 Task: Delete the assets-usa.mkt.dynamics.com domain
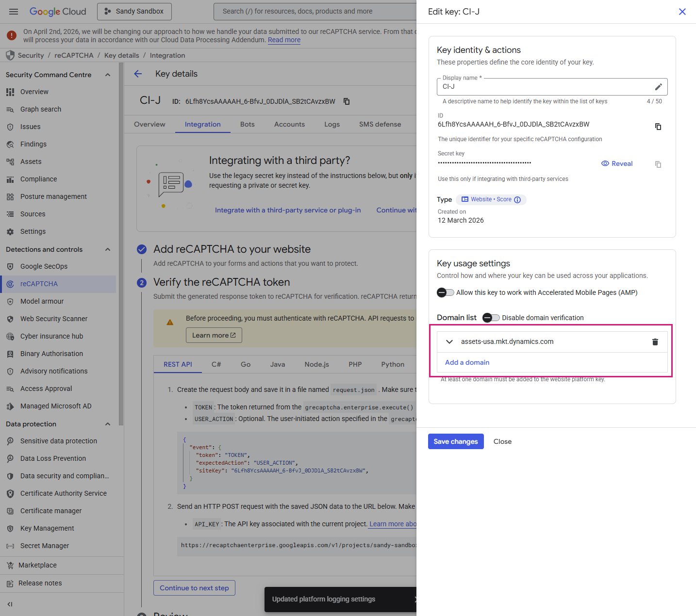pyautogui.click(x=655, y=342)
